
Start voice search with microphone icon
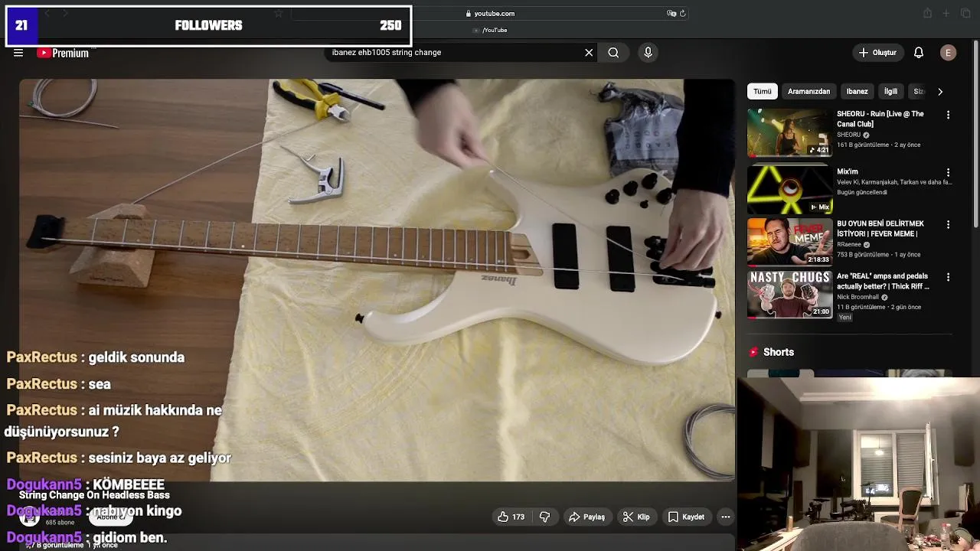click(x=648, y=53)
